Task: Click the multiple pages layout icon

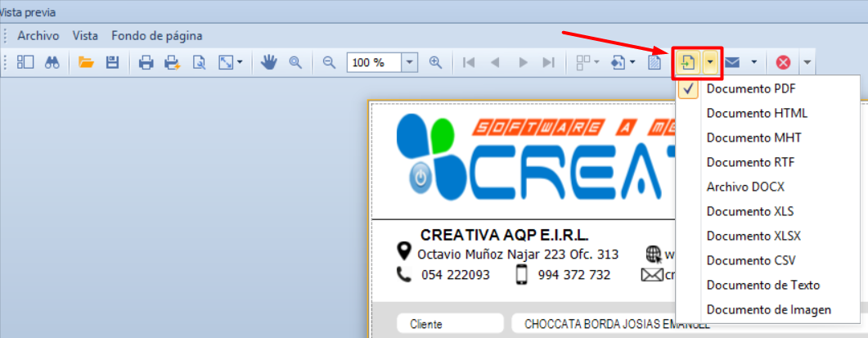Action: pos(583,63)
